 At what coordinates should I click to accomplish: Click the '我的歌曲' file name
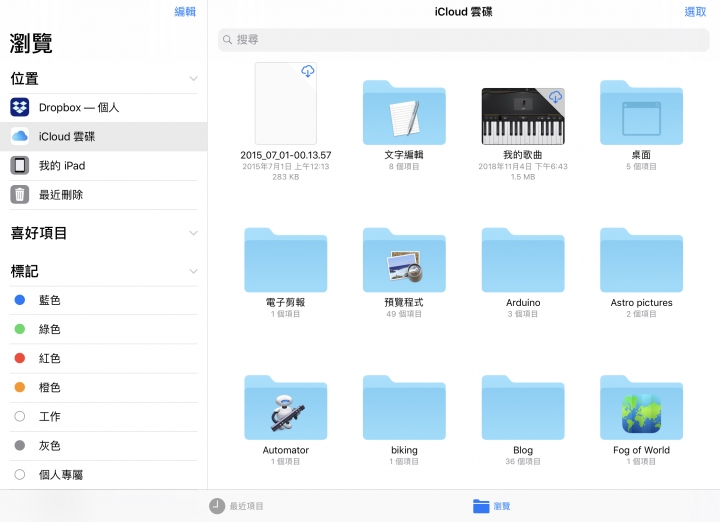(523, 155)
